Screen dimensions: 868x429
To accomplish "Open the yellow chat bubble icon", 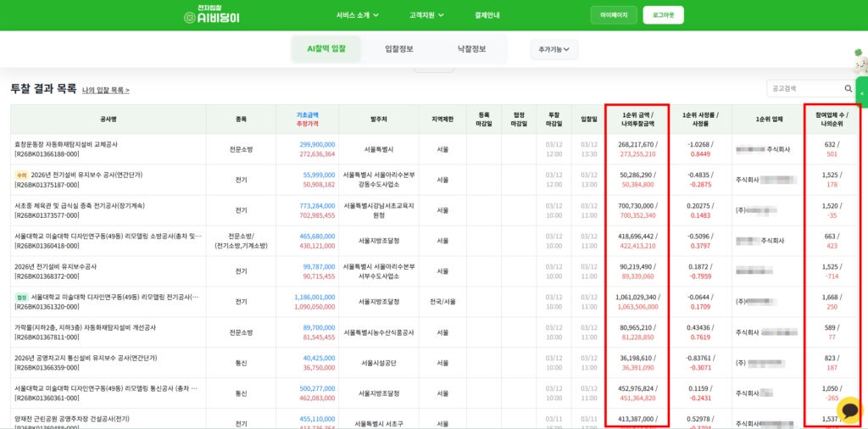I will click(x=849, y=411).
